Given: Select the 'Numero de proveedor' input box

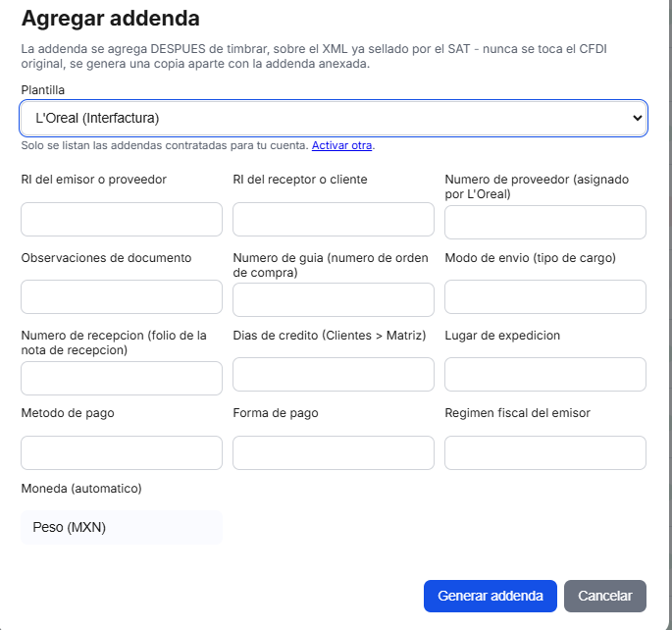Looking at the screenshot, I should (x=545, y=222).
